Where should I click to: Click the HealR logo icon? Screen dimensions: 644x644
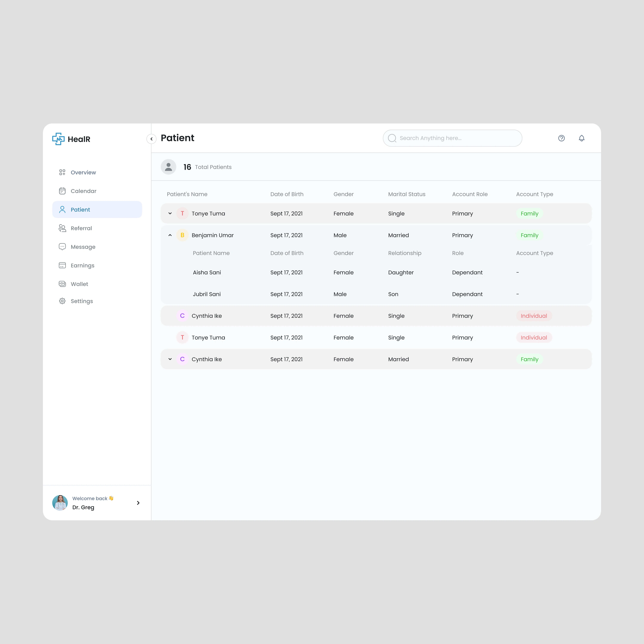pos(58,139)
